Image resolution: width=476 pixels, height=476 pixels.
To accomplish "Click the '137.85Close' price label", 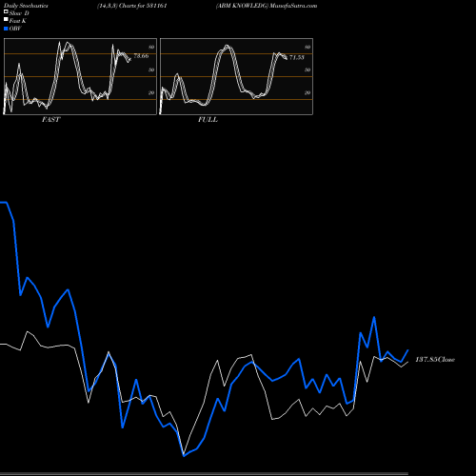I will [435, 360].
